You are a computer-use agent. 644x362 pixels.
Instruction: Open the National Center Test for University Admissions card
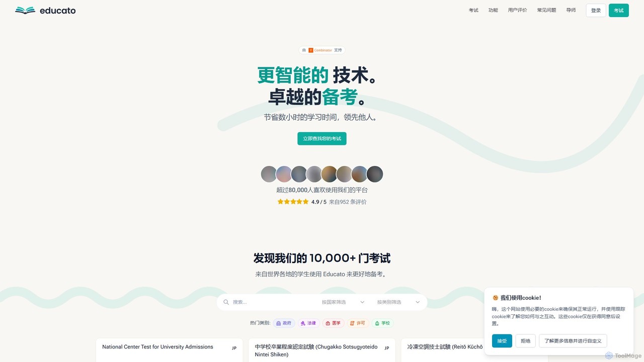[x=170, y=350]
